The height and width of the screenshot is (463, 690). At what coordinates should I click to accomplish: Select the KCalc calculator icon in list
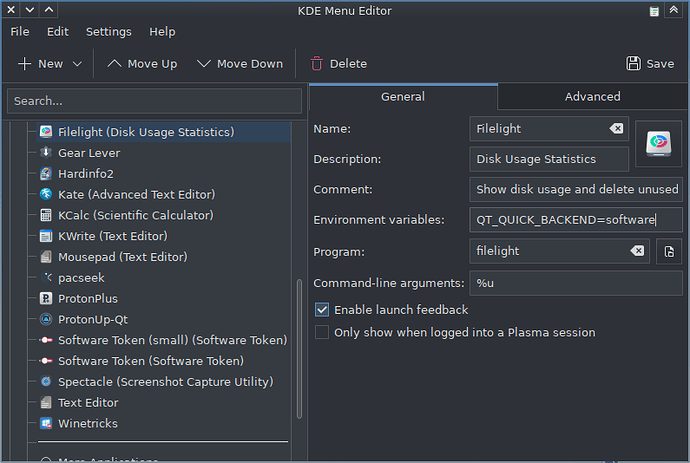pyautogui.click(x=46, y=215)
